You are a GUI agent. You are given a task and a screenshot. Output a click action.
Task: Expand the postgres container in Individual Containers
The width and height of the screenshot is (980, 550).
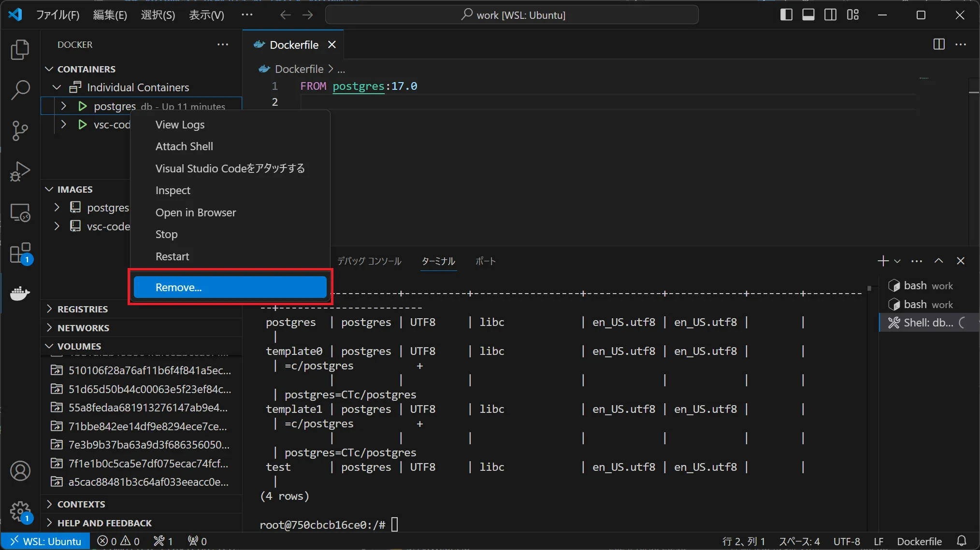tap(63, 106)
